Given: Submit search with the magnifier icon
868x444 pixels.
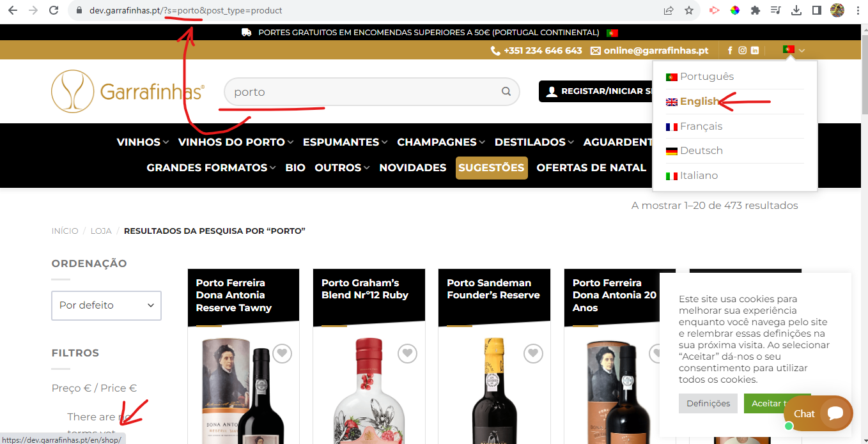Looking at the screenshot, I should 506,91.
